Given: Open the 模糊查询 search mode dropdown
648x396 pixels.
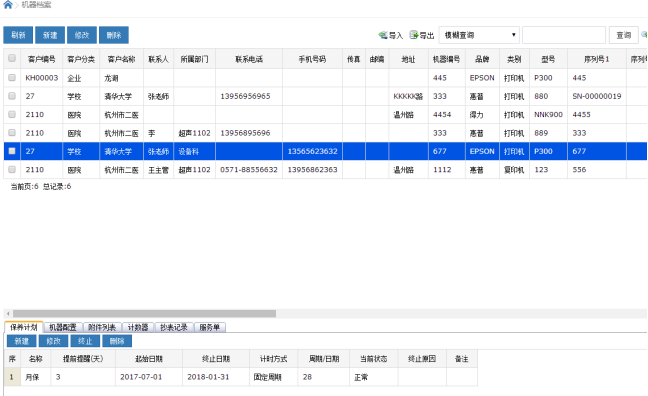Looking at the screenshot, I should coord(479,35).
